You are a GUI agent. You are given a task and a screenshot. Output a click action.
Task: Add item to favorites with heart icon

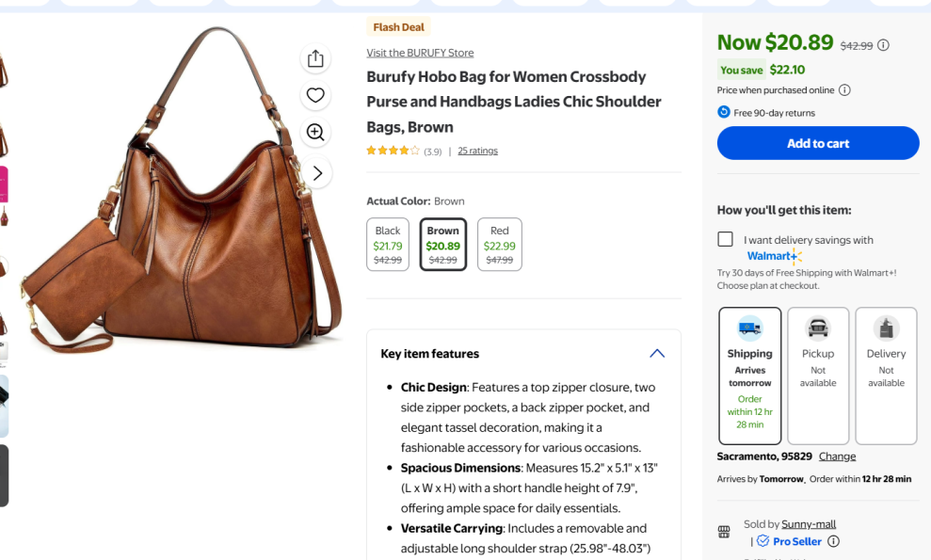pos(315,95)
